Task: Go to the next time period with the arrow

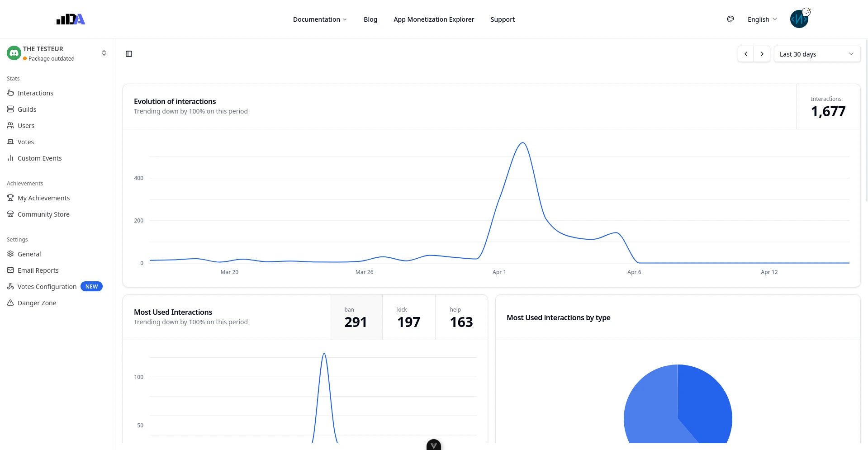Action: coord(762,54)
